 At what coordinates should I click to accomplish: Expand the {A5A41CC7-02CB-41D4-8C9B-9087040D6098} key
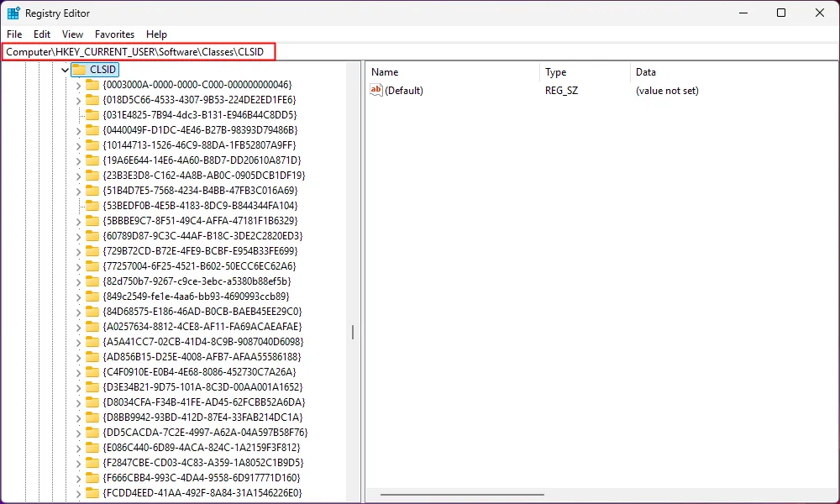76,342
